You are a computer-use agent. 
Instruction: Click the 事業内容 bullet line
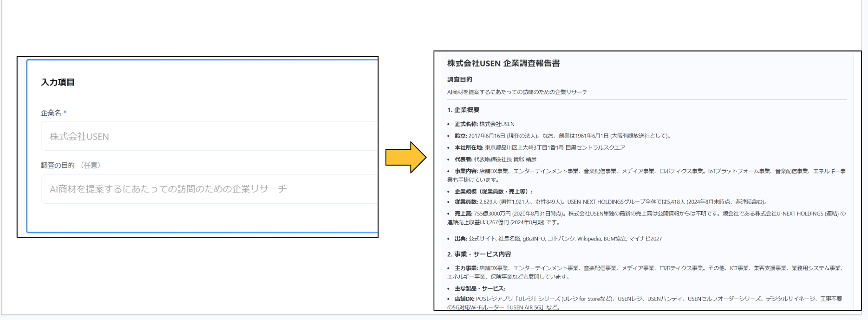click(646, 175)
